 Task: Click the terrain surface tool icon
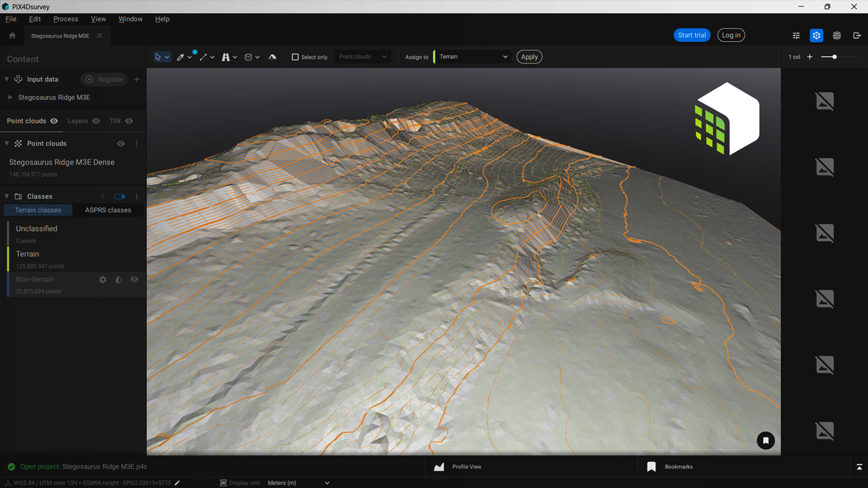pyautogui.click(x=272, y=57)
